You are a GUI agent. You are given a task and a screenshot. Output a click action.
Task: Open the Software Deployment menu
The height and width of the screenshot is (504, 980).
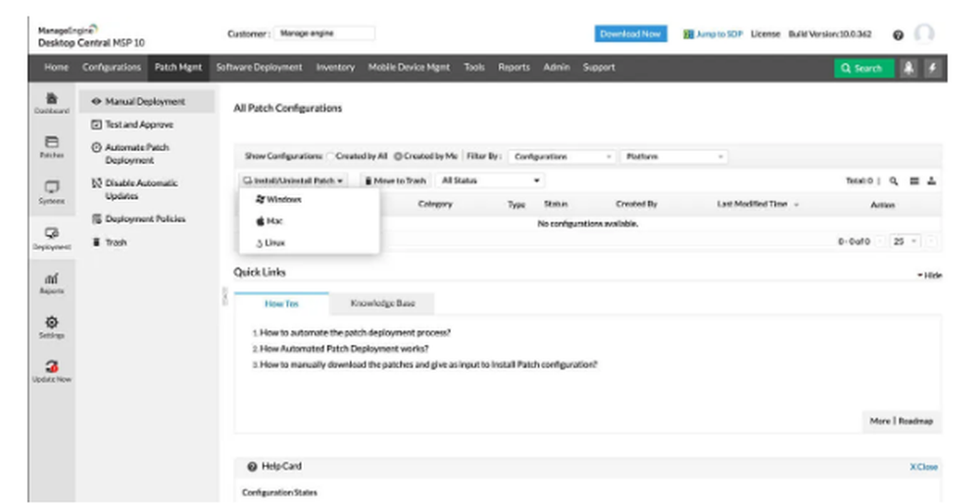point(259,68)
